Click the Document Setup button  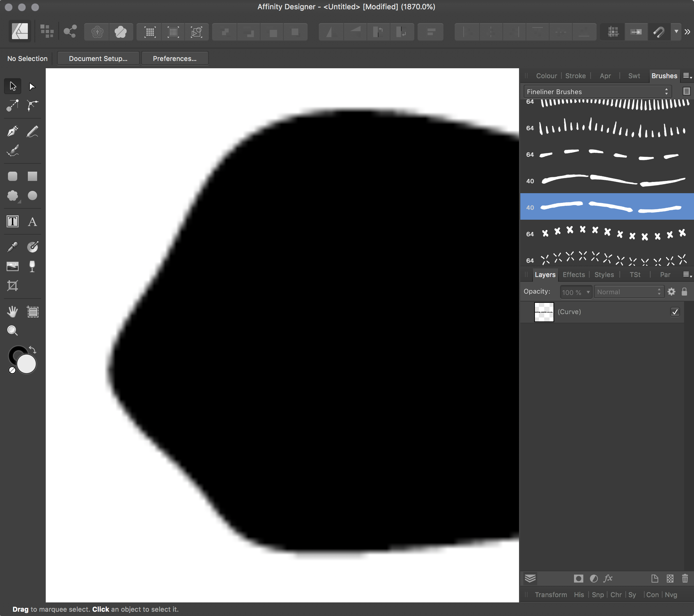point(97,58)
